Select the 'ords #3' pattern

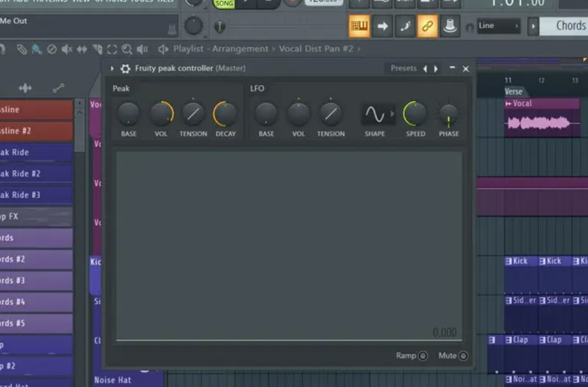click(x=36, y=281)
